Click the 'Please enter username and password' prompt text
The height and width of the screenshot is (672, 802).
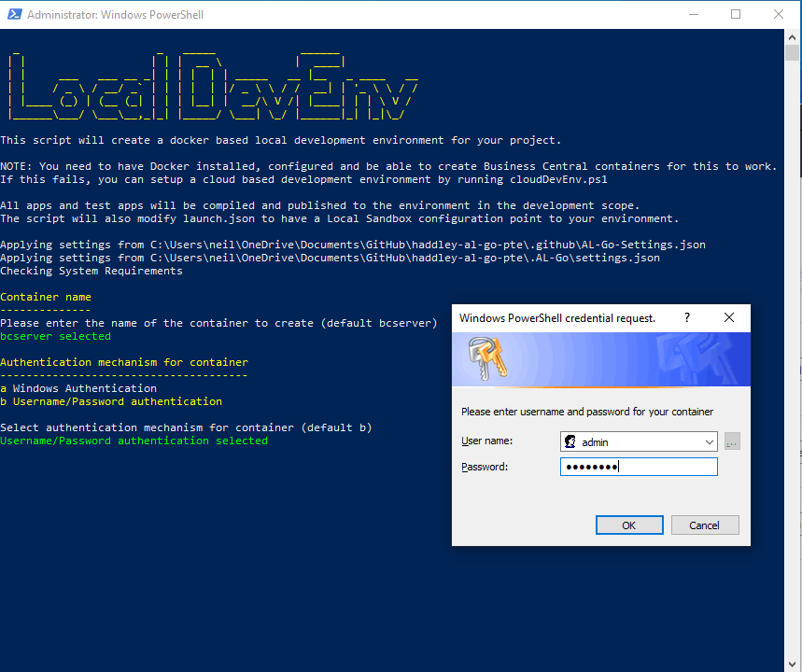pos(586,412)
